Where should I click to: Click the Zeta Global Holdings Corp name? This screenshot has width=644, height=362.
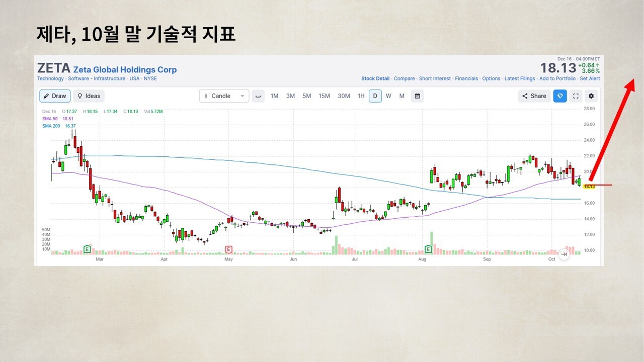click(x=125, y=70)
